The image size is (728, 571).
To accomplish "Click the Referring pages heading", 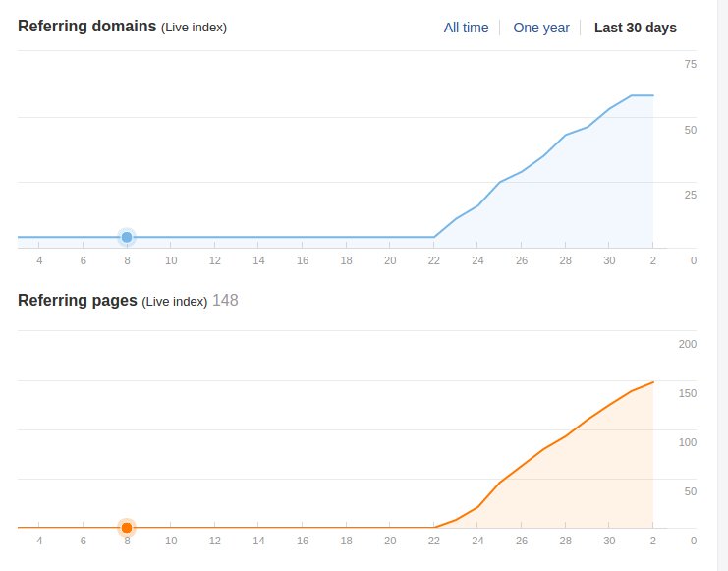I will (x=77, y=300).
